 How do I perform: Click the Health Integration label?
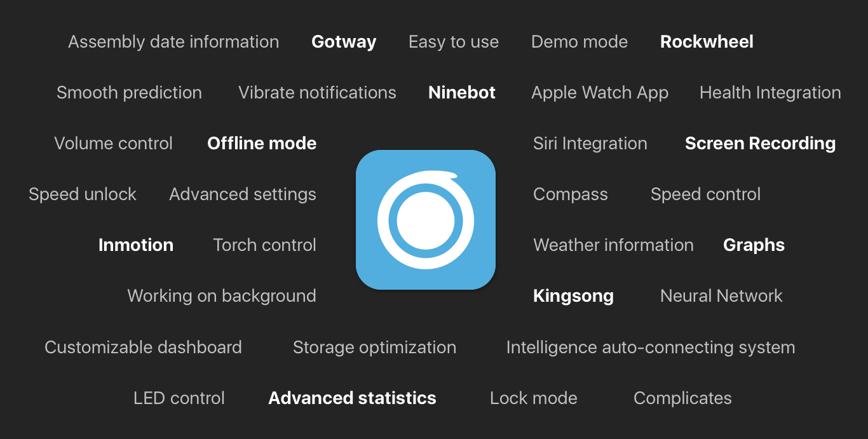[x=770, y=93]
